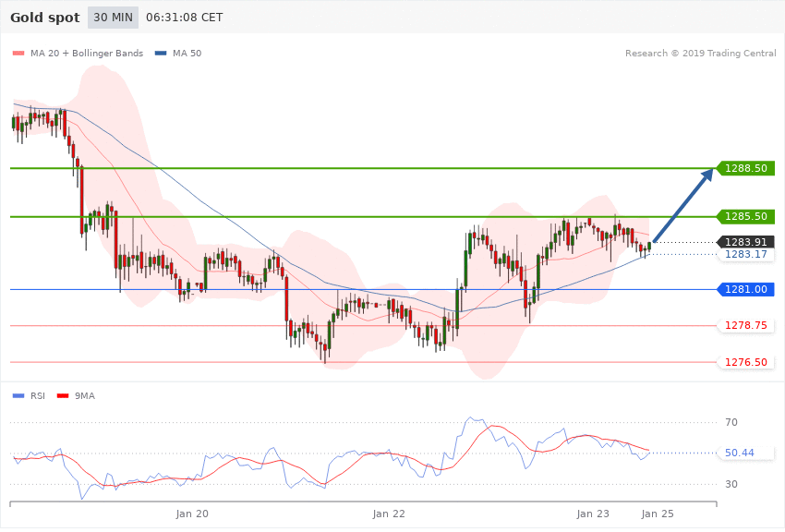Click the 1283.91 current price tag

746,242
